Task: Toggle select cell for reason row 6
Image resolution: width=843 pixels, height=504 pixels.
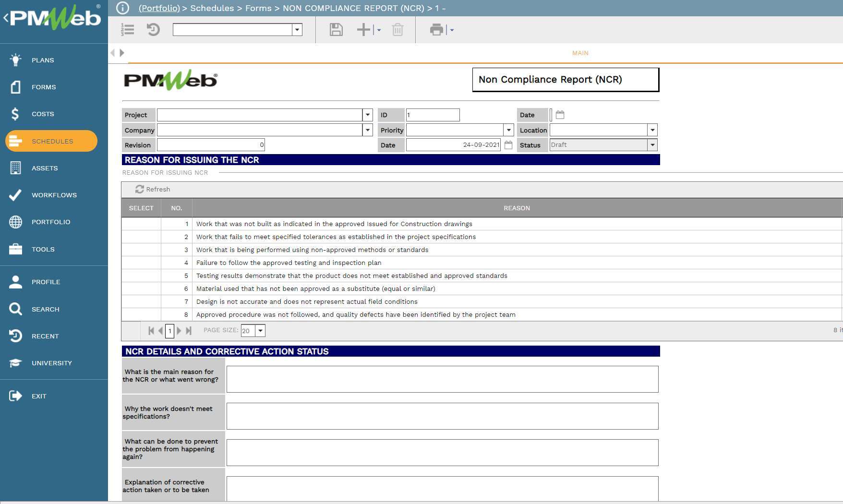Action: (141, 288)
